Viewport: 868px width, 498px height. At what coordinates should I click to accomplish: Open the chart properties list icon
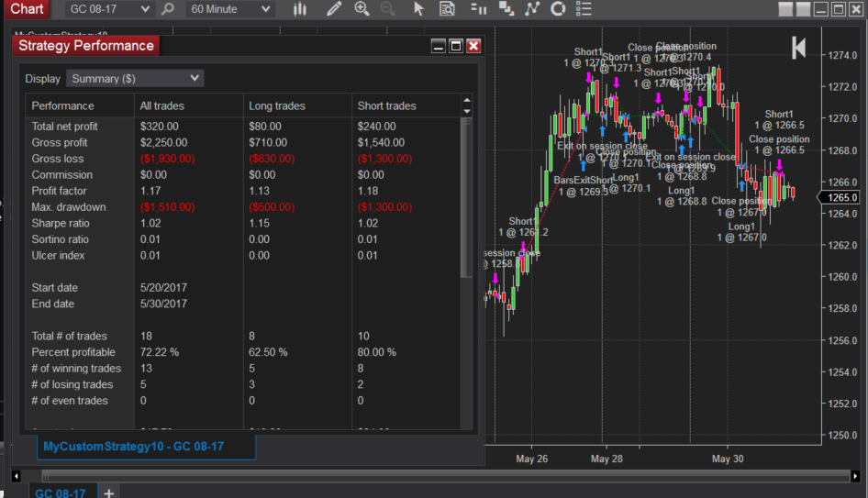pos(584,9)
